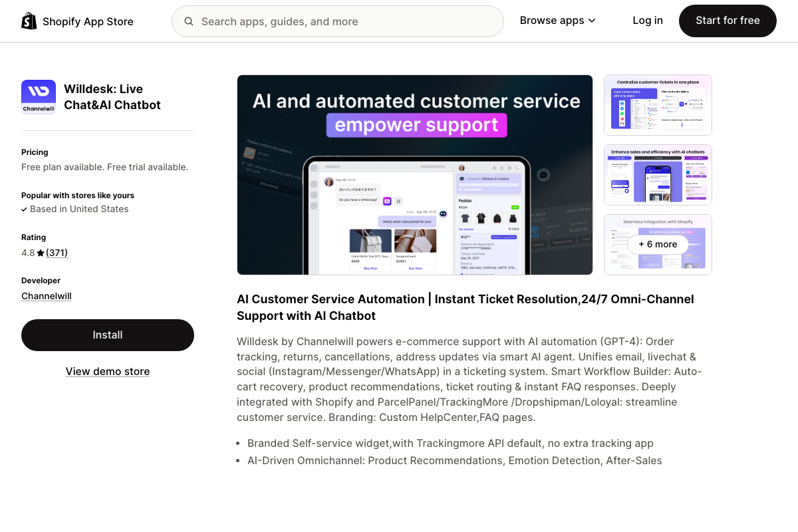This screenshot has height=532, width=798.
Task: Click the Shopify bag logo
Action: (x=29, y=21)
